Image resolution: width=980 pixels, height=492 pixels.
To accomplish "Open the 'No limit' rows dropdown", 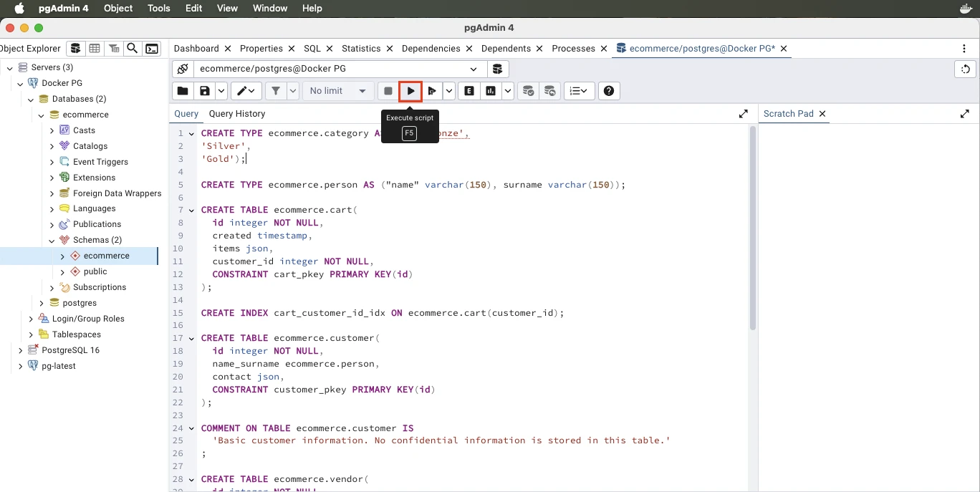I will click(x=338, y=91).
